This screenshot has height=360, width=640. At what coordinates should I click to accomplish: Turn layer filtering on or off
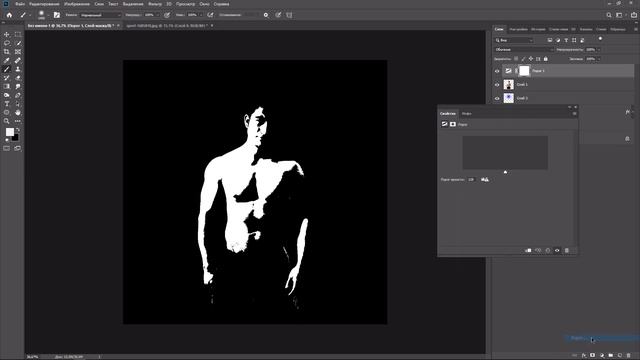point(600,39)
